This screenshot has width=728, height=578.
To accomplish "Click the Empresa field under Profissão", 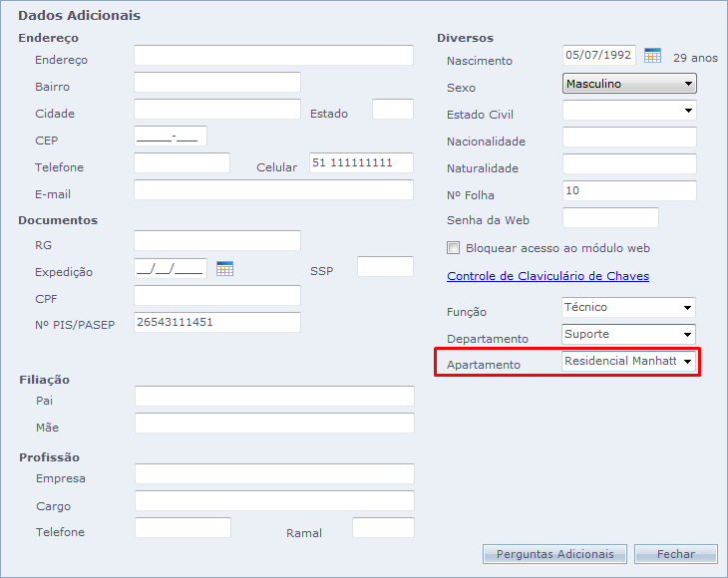I will (274, 474).
